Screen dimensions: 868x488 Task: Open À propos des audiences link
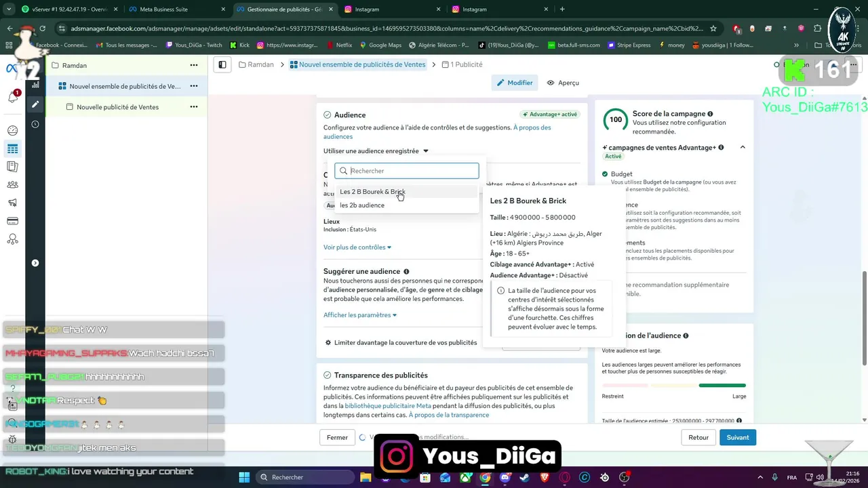[x=437, y=132]
